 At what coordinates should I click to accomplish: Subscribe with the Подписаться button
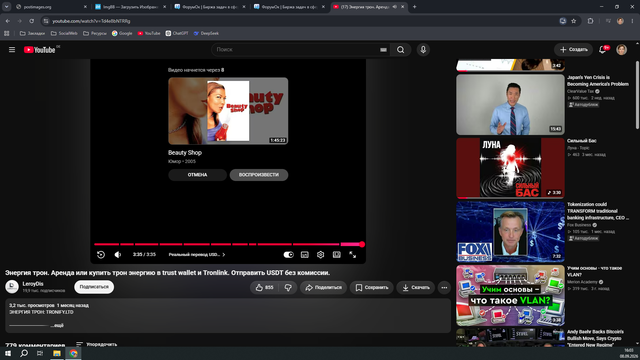click(x=94, y=287)
